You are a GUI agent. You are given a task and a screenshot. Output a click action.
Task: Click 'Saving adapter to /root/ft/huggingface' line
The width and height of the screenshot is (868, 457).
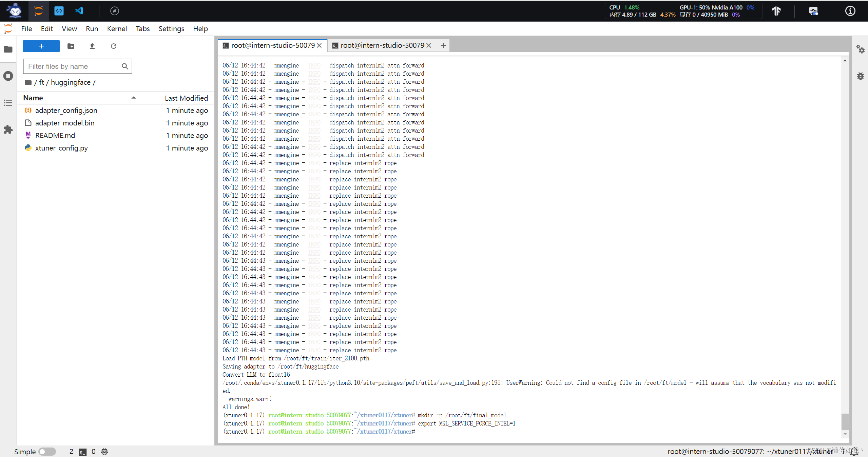(x=281, y=366)
